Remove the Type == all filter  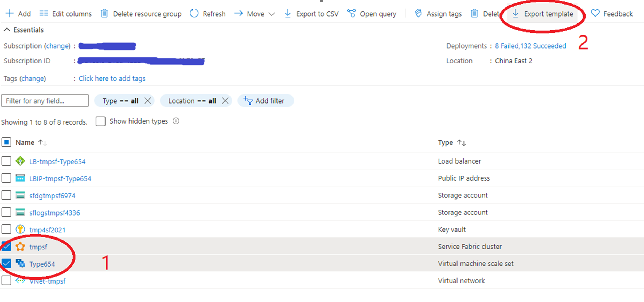[x=147, y=101]
